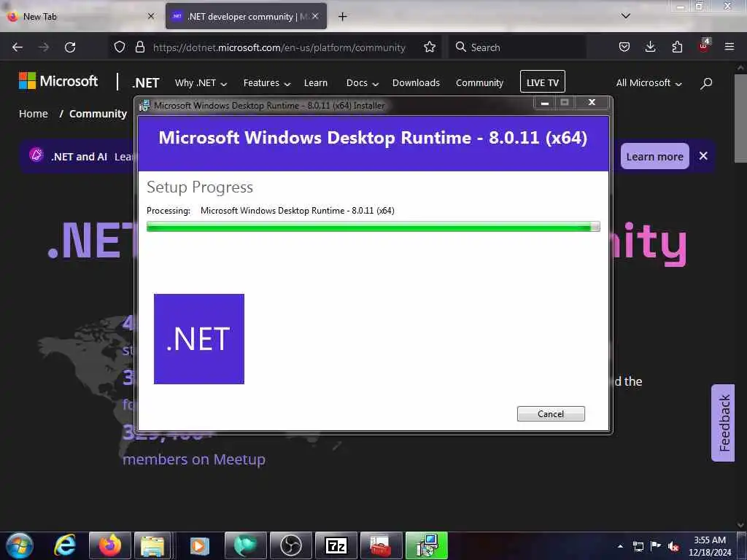Click the .NET logo in installer
Image resolution: width=747 pixels, height=560 pixels.
coord(198,339)
